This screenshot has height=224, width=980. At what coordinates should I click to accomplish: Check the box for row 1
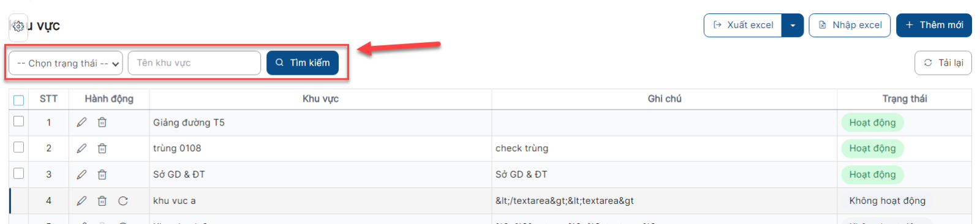(19, 121)
